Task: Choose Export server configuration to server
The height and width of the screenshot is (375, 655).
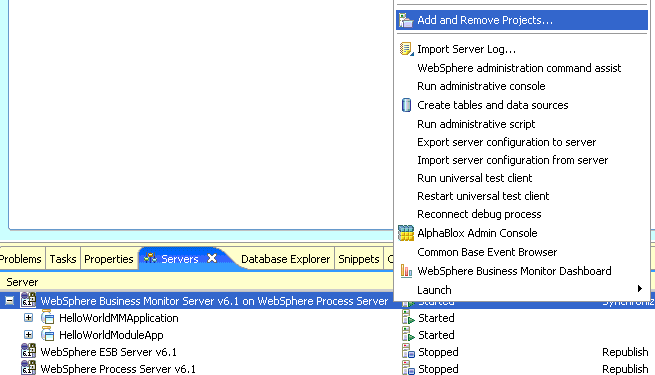Action: pyautogui.click(x=506, y=142)
